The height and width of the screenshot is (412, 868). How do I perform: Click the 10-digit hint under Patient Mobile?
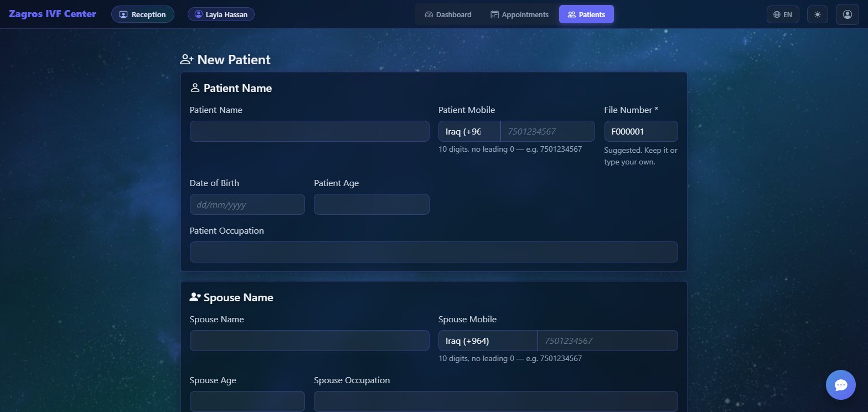[x=510, y=149]
